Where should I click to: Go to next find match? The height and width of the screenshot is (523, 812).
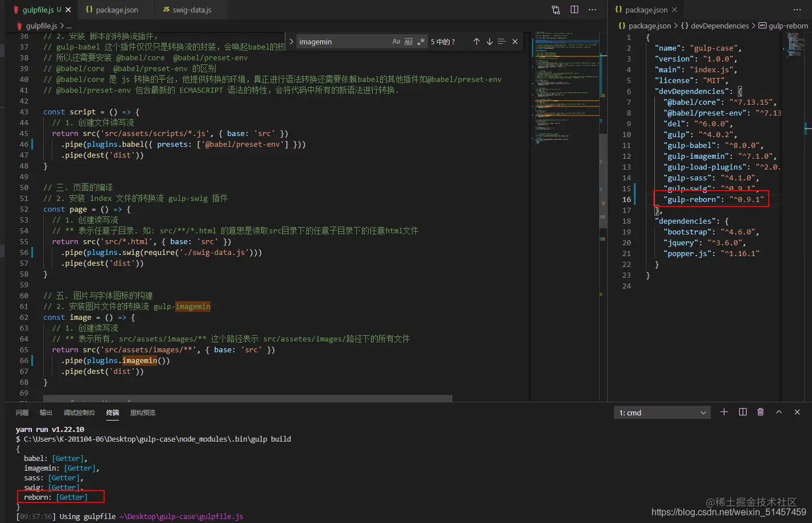tap(489, 42)
